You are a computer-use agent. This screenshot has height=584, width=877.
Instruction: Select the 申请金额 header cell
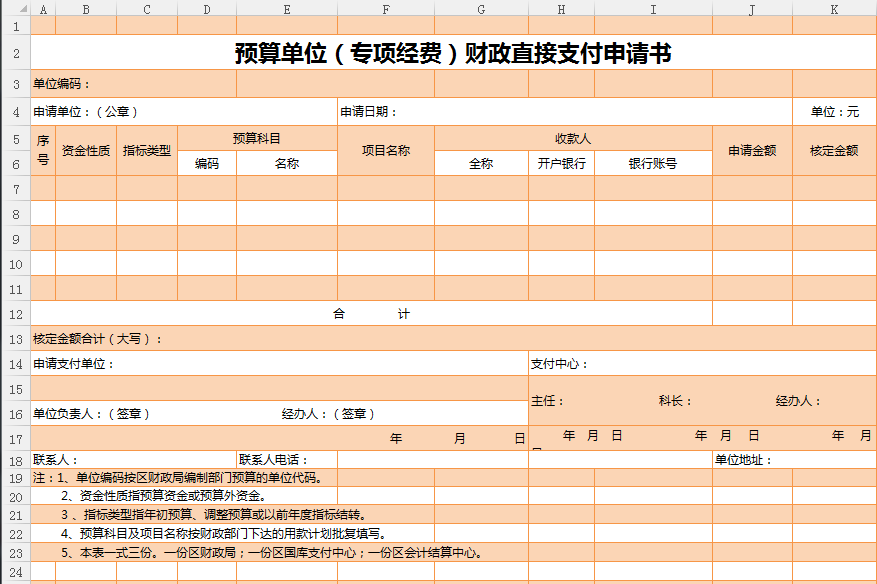752,151
